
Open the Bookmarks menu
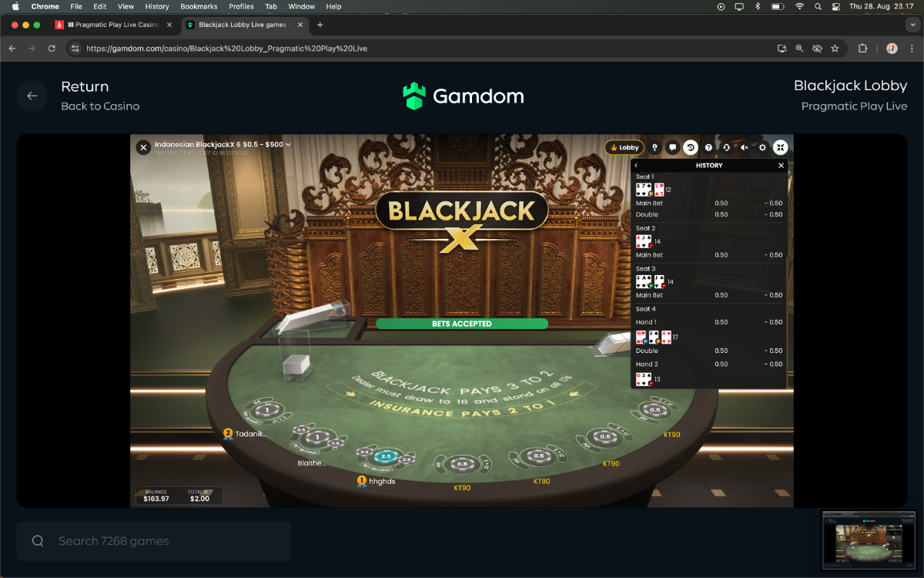click(x=199, y=6)
